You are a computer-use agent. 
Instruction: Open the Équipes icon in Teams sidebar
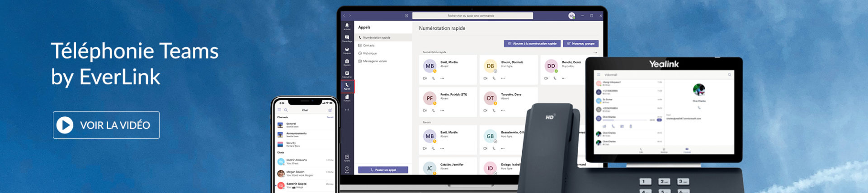(x=347, y=51)
